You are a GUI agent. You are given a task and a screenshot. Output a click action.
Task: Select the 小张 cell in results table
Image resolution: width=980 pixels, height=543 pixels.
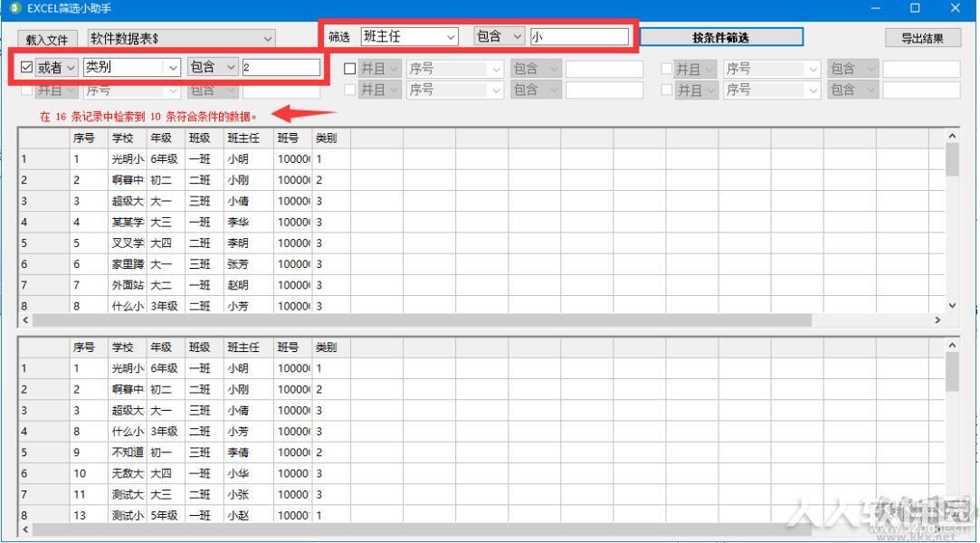click(248, 494)
